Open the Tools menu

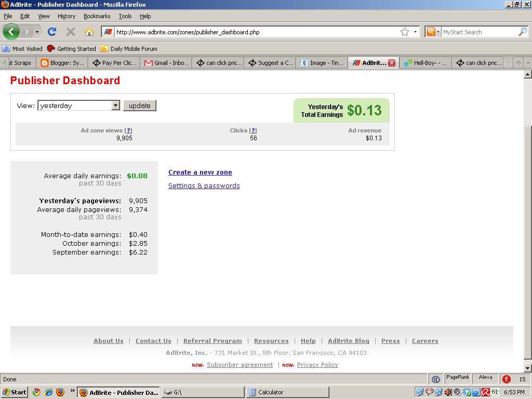click(x=125, y=16)
